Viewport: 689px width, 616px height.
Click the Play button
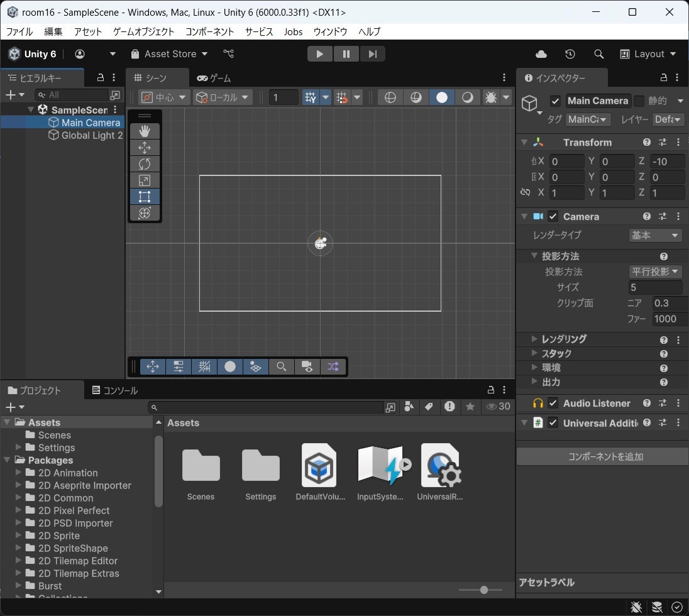[320, 54]
